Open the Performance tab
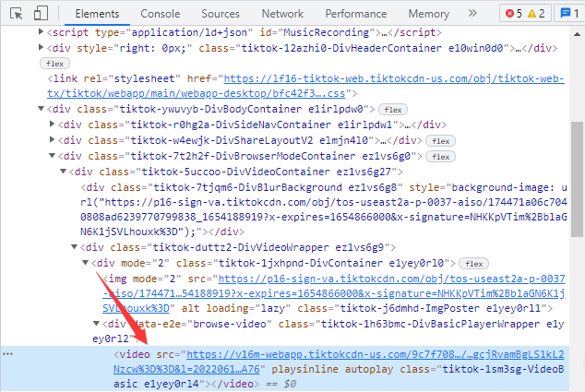The height and width of the screenshot is (392, 585). pos(356,14)
